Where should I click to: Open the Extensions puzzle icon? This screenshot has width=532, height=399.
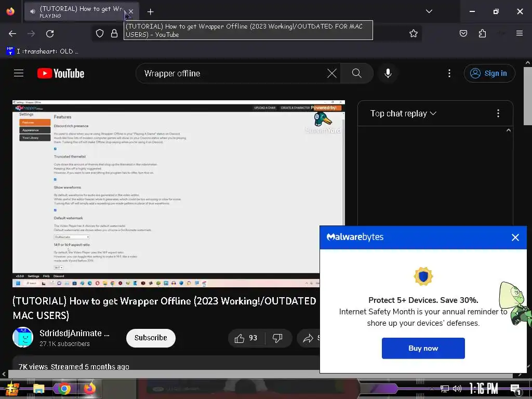click(482, 33)
